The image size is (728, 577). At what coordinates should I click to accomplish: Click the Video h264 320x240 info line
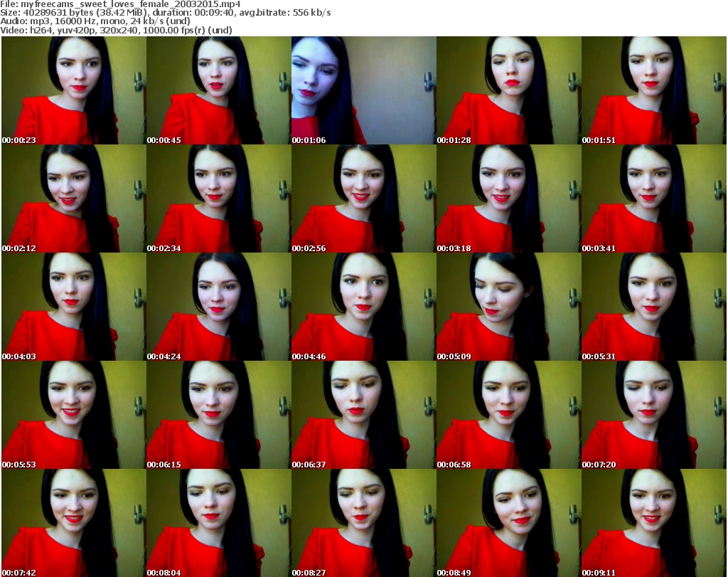coord(116,30)
